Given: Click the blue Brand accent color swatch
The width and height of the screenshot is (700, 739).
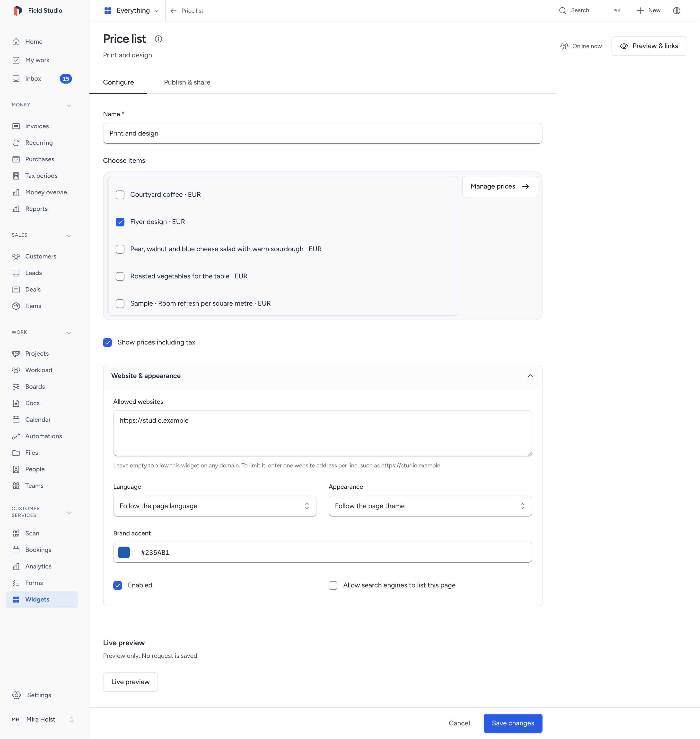Looking at the screenshot, I should click(124, 553).
